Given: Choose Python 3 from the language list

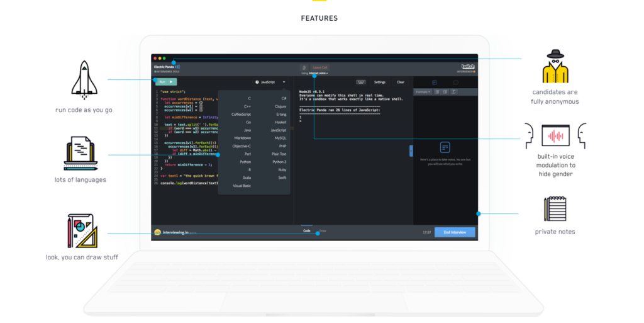Looking at the screenshot, I should tap(279, 162).
